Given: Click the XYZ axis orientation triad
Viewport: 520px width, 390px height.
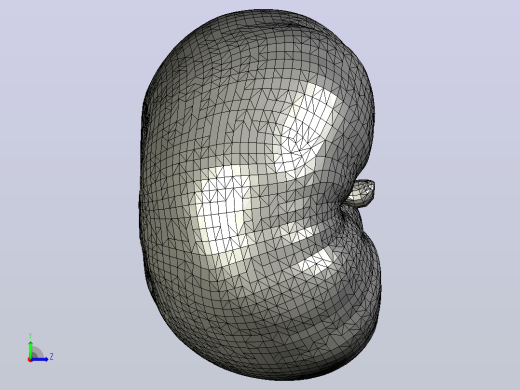Looking at the screenshot, I should (x=40, y=348).
